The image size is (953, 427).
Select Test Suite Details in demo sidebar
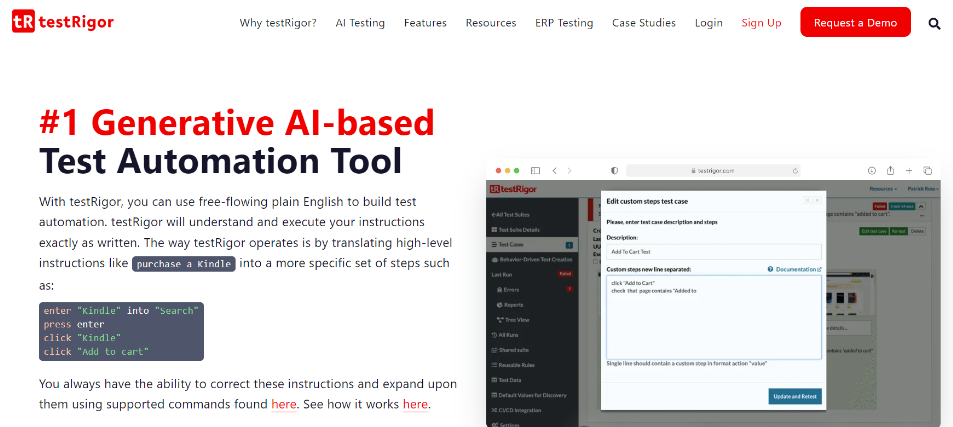pyautogui.click(x=515, y=230)
